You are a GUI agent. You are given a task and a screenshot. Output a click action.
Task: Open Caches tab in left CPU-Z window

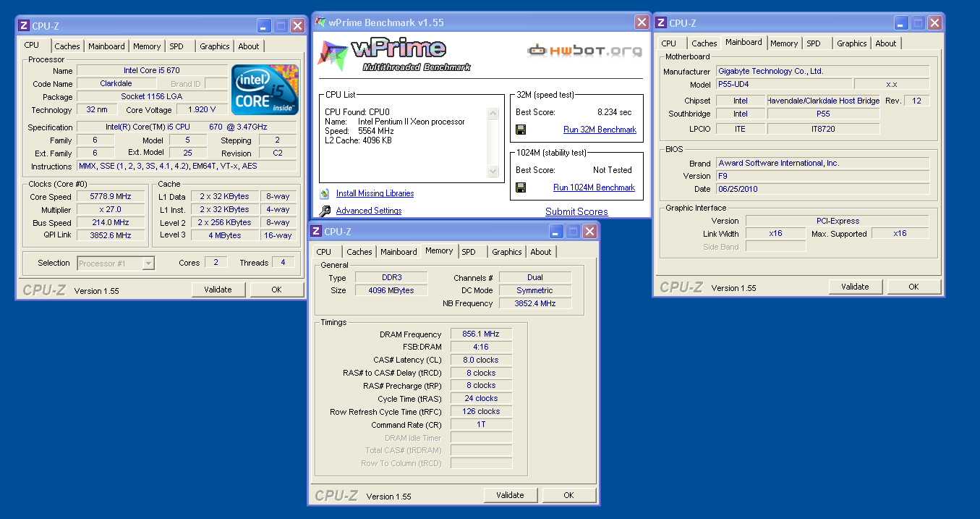point(67,46)
